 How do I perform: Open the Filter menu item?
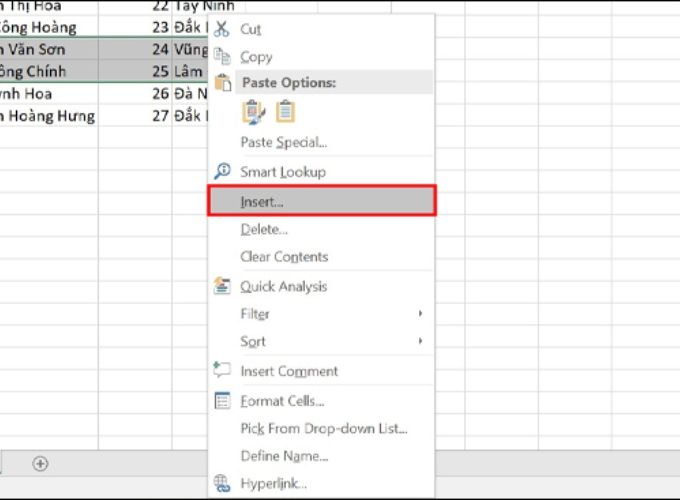point(321,314)
